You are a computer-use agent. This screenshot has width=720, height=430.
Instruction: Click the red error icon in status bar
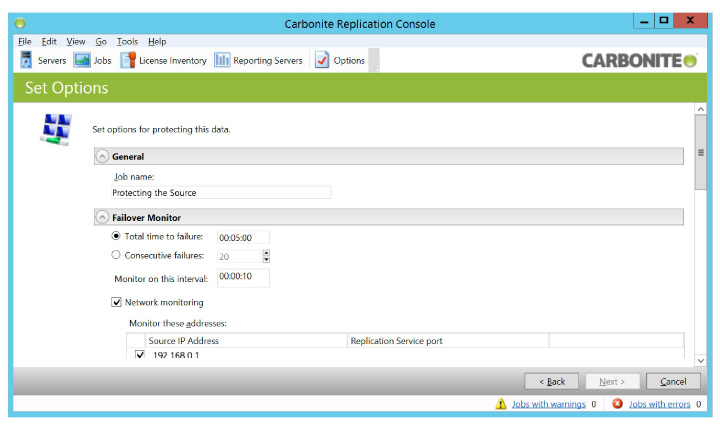(618, 403)
